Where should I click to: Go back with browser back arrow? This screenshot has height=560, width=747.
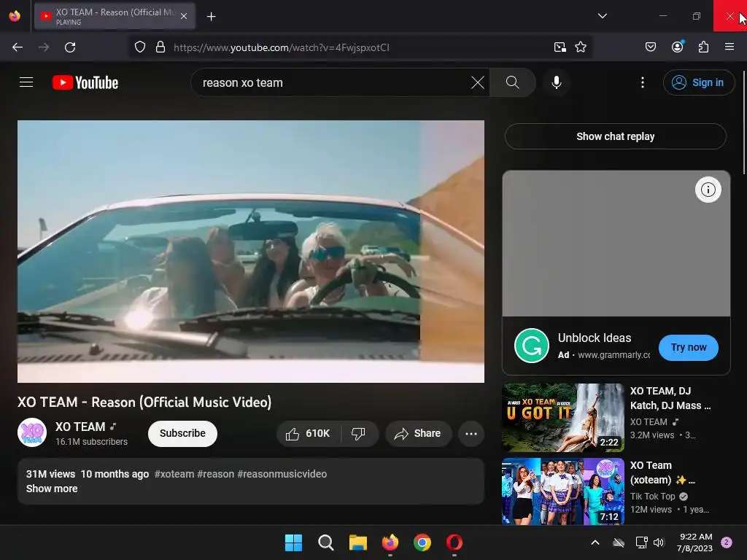tap(18, 47)
